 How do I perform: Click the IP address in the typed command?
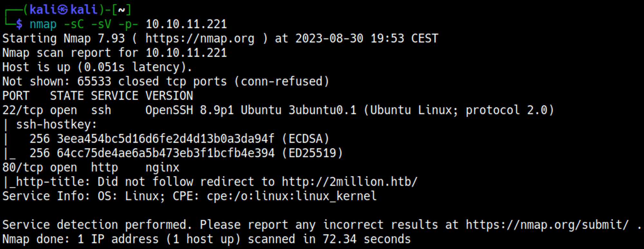click(x=186, y=24)
